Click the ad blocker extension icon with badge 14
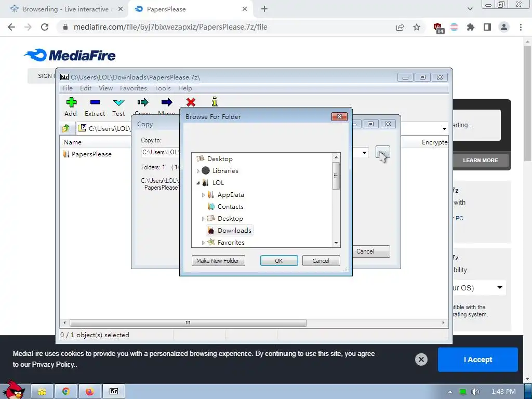Image resolution: width=532 pixels, height=399 pixels. click(438, 28)
